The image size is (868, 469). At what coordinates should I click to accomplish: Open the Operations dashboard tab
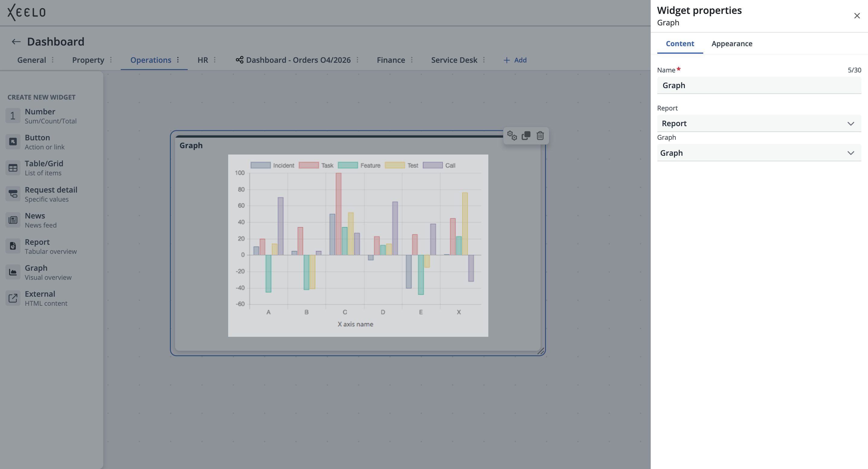point(151,60)
